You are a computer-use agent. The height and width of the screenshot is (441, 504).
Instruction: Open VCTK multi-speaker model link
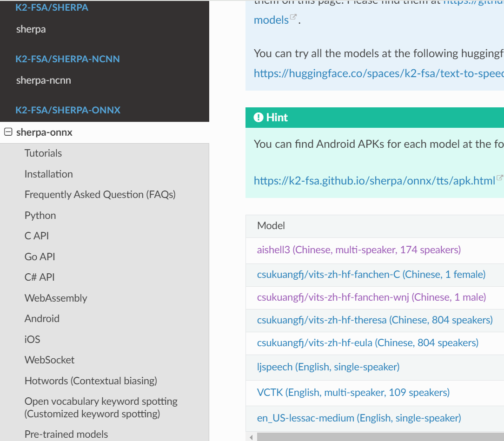coord(353,393)
